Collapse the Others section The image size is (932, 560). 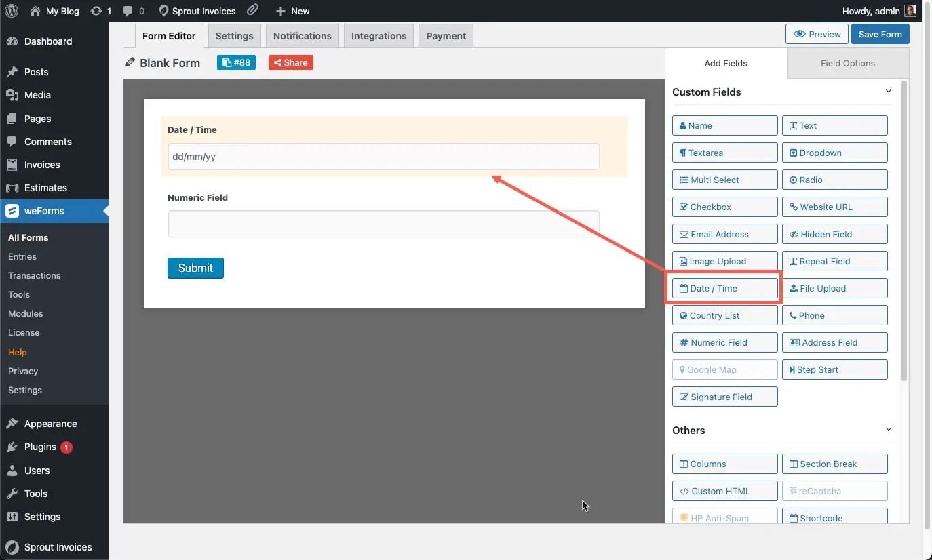(x=889, y=428)
